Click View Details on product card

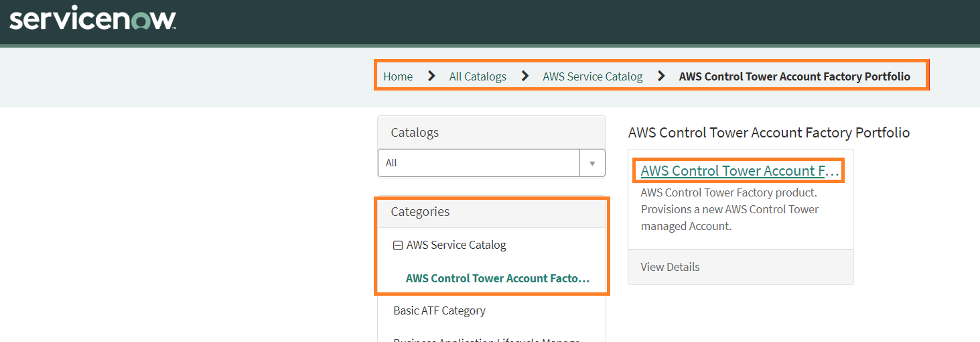click(x=670, y=267)
